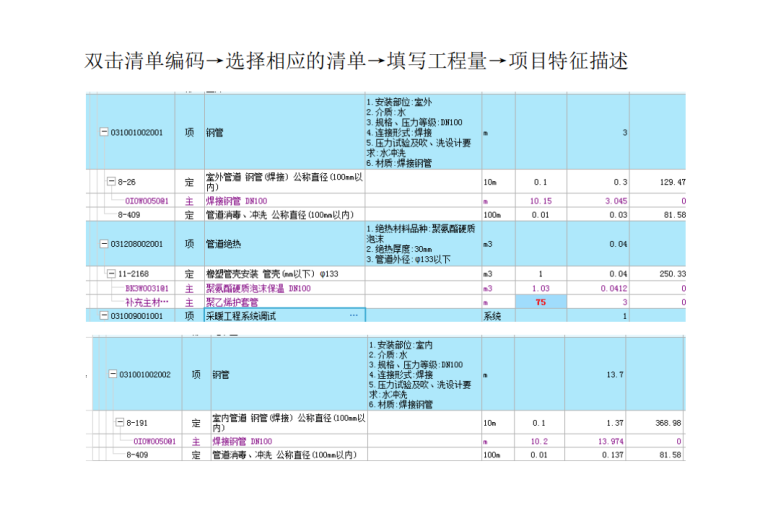Click 焊接钢管 DN100 under quota 8-191
Screen dimensions: 760x513
[x=242, y=441]
